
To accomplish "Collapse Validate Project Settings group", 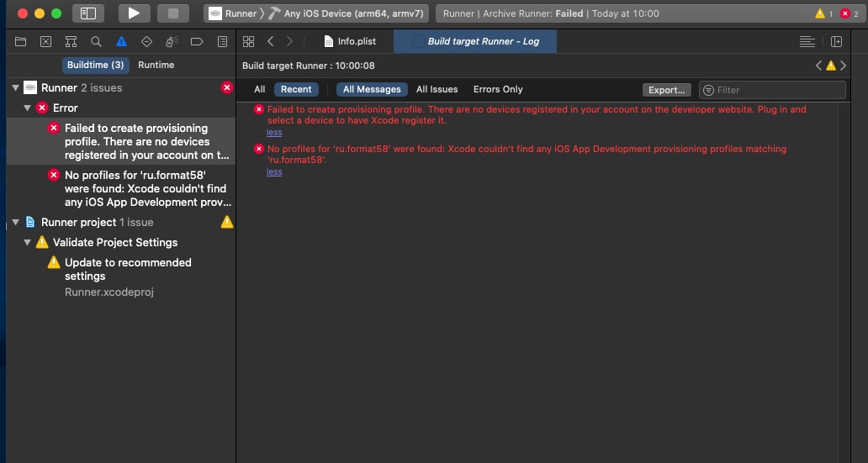I will coord(27,242).
